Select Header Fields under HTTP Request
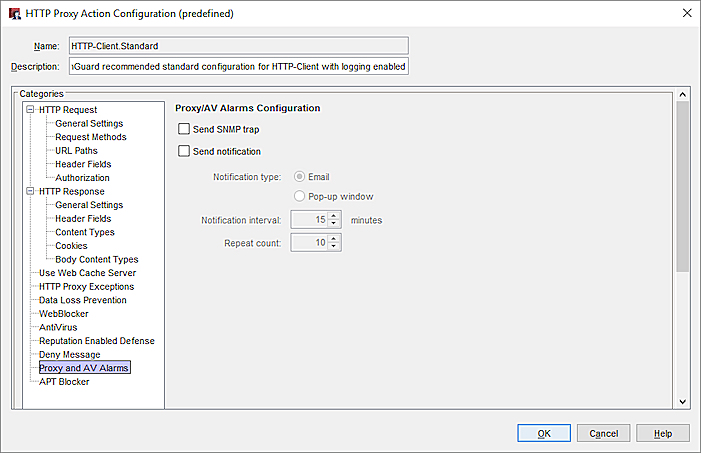 [x=83, y=164]
